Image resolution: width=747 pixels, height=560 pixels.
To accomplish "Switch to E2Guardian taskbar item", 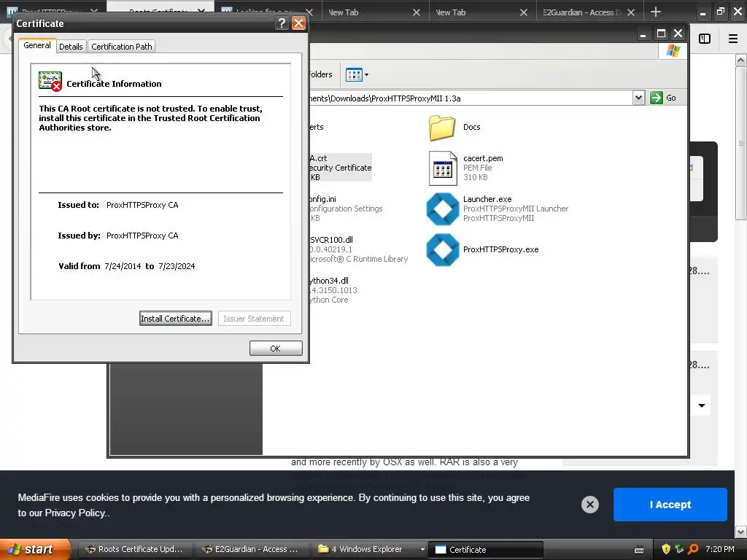I will [251, 549].
